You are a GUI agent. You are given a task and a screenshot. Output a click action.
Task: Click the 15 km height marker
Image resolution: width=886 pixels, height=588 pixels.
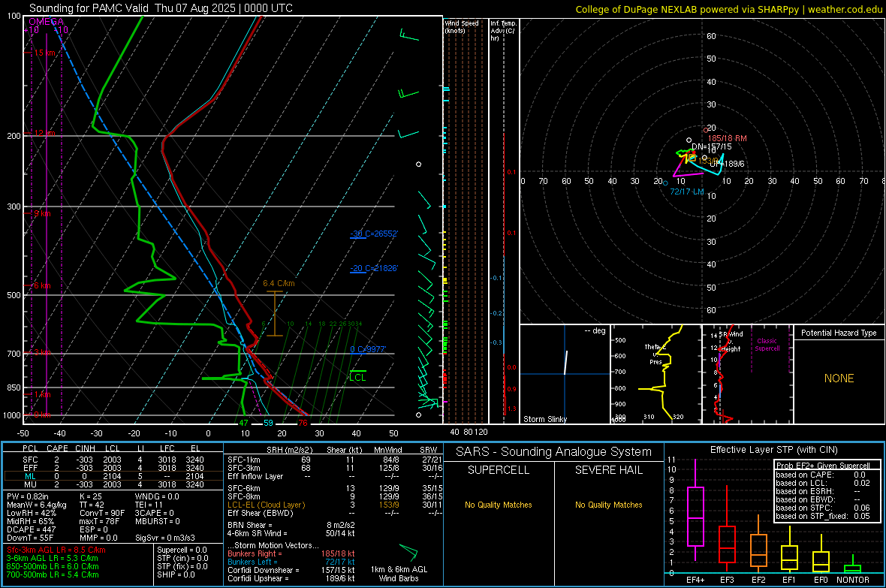pyautogui.click(x=44, y=53)
